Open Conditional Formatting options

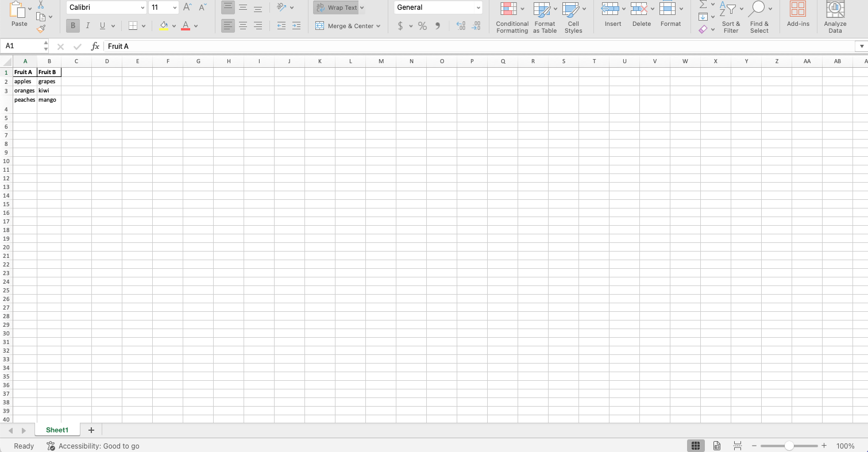click(512, 17)
